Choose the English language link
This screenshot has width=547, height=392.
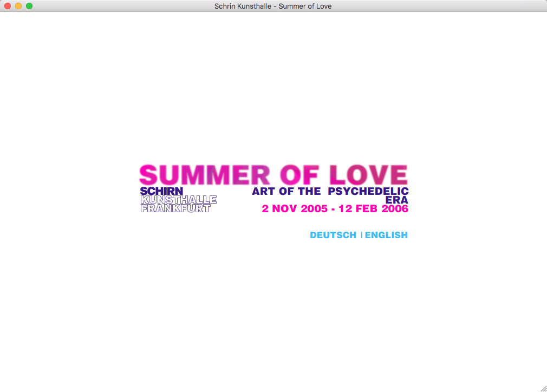(x=386, y=235)
